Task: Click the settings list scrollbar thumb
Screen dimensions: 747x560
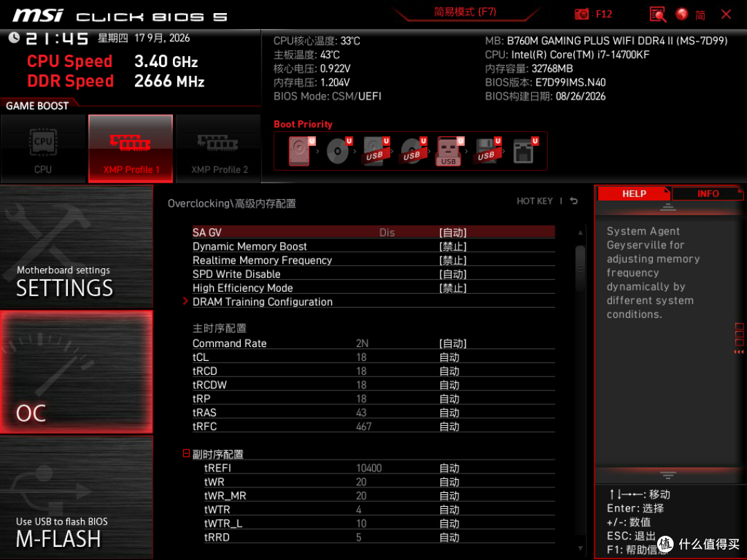Action: [x=580, y=268]
